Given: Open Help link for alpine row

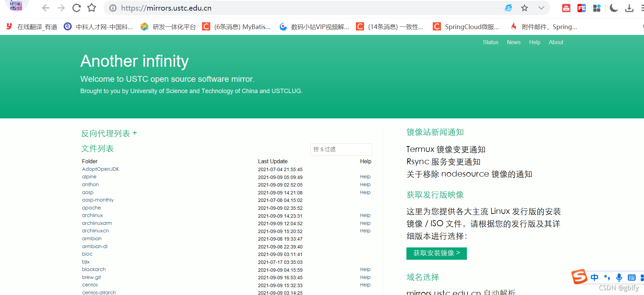Looking at the screenshot, I should tap(365, 177).
